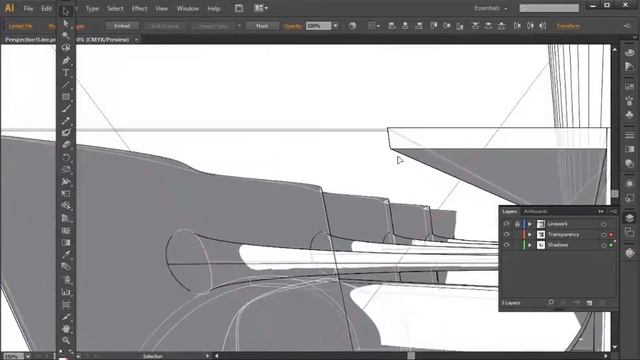Select the Mesh tool
The image size is (640, 360).
click(66, 231)
